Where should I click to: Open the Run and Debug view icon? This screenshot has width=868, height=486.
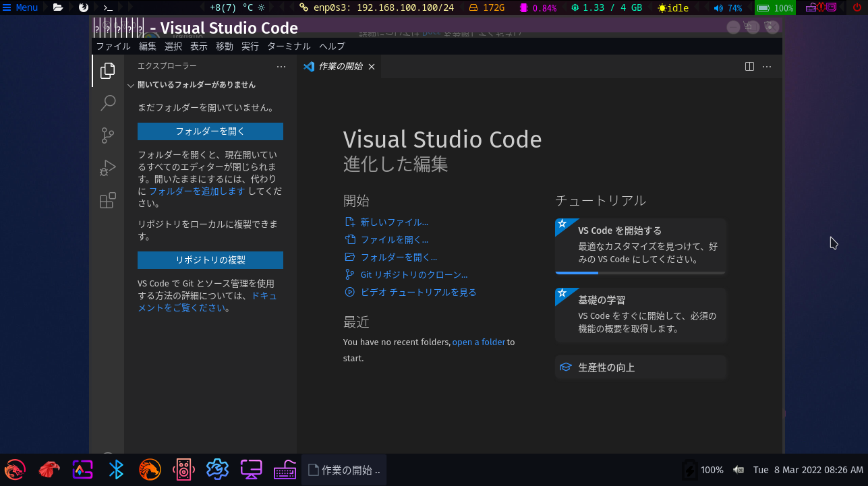[x=108, y=168]
